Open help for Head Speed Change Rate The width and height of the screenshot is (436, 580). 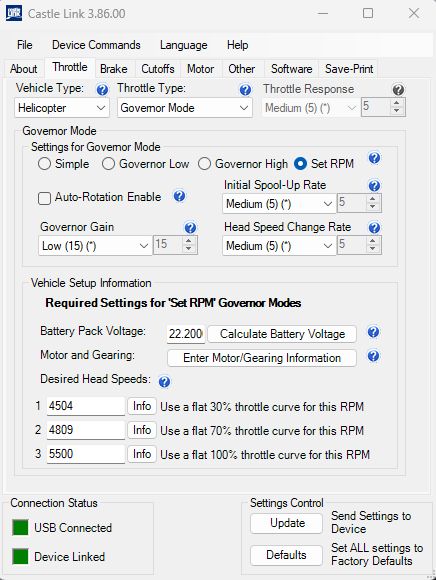(374, 227)
